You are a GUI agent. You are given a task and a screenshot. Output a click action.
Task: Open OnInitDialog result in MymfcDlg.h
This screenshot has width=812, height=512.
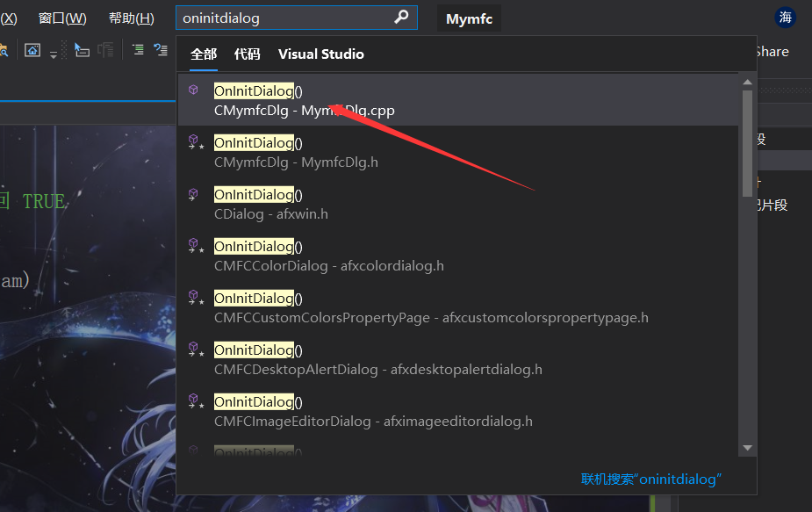458,152
